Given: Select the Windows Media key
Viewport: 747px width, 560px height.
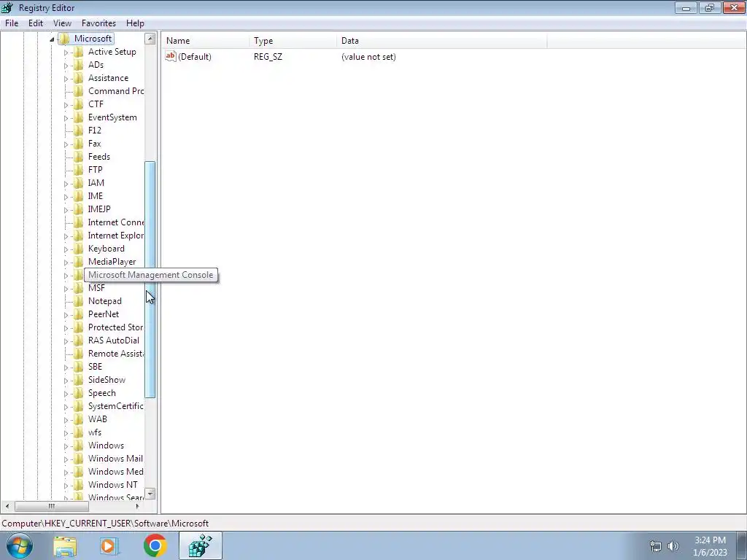Looking at the screenshot, I should (115, 472).
